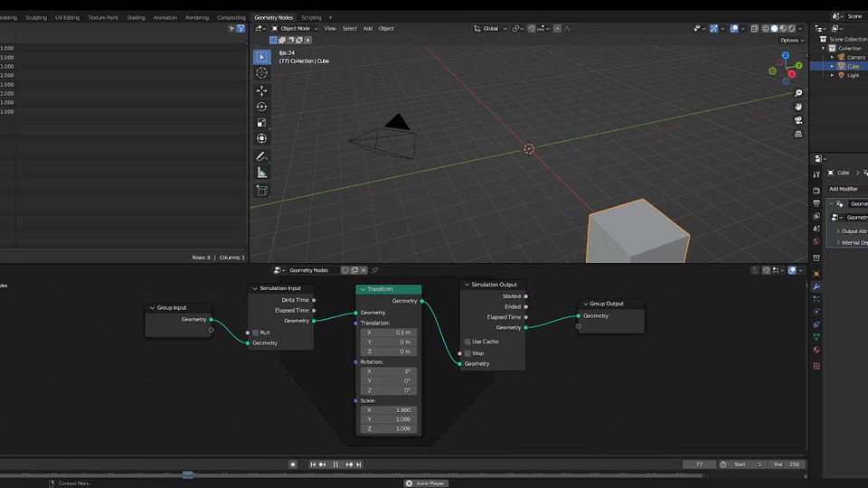The image size is (868, 488).
Task: Toggle viewport overlays button
Action: [x=734, y=29]
